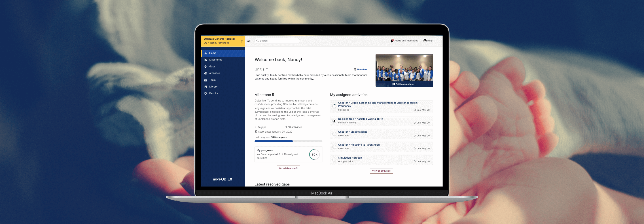This screenshot has height=224, width=644.
Task: Open Milestones via its flag icon
Action: pyautogui.click(x=205, y=60)
